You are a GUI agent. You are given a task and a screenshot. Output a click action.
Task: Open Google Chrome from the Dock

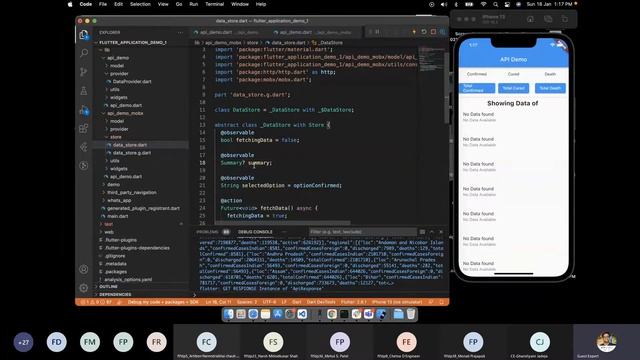coord(332,314)
